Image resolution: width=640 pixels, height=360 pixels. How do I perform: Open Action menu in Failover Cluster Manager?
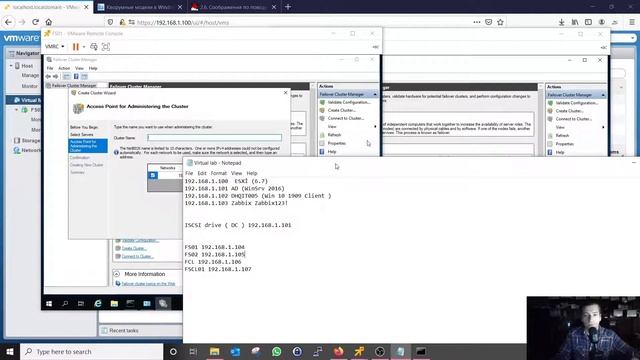tap(64, 68)
